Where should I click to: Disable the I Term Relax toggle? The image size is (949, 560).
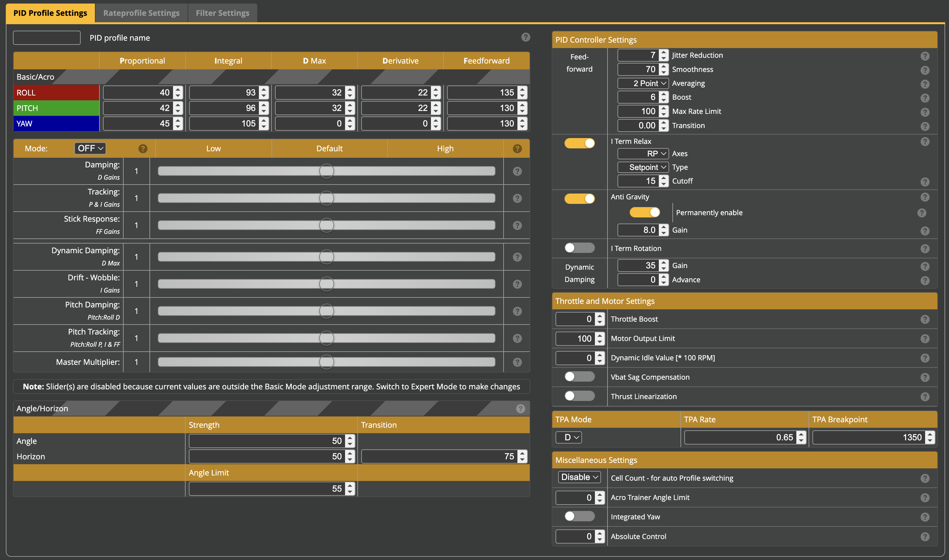[579, 143]
